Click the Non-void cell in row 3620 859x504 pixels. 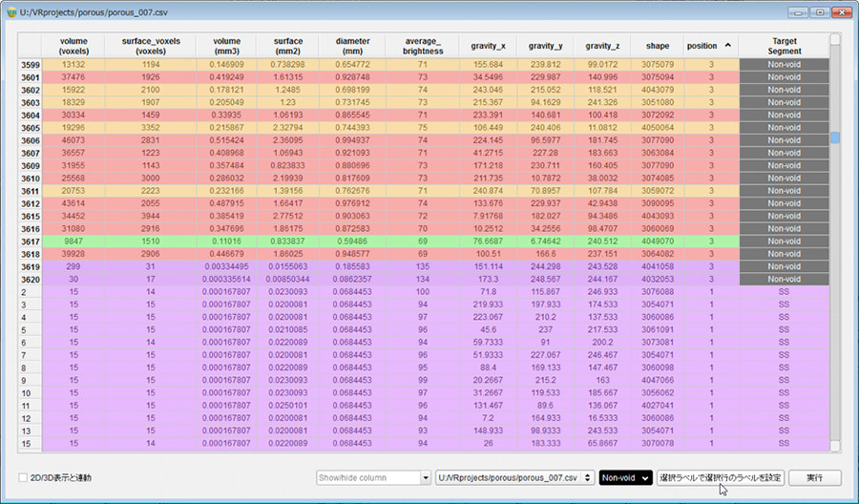(784, 279)
